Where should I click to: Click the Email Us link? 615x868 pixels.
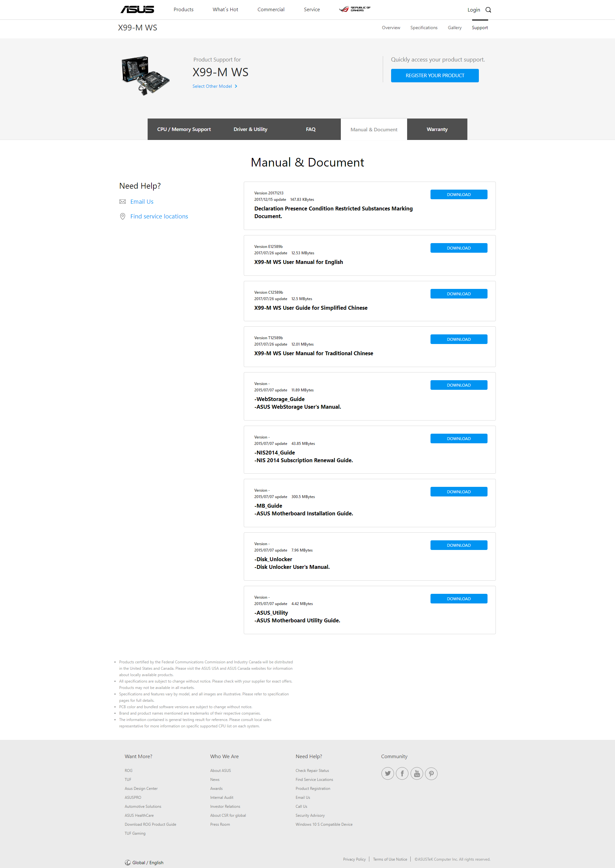[x=142, y=201]
